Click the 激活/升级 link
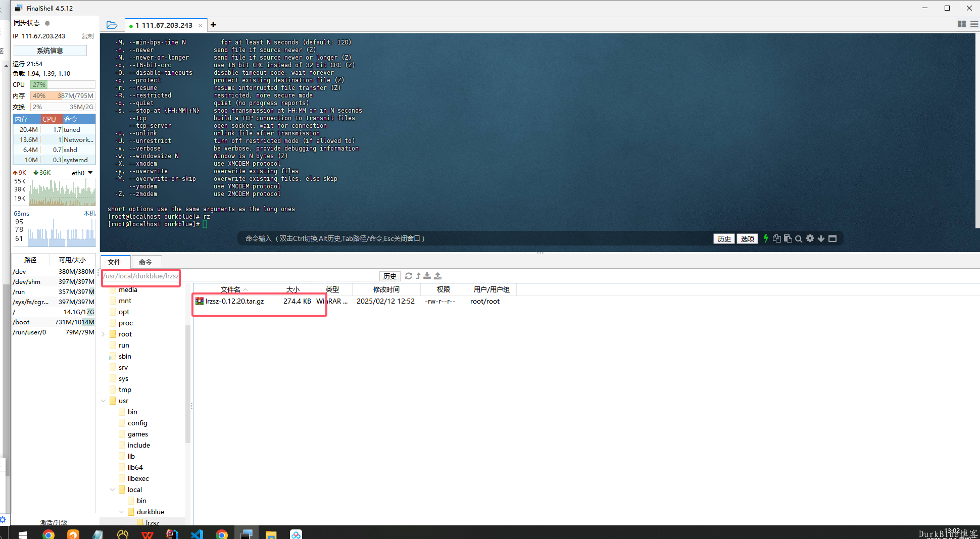 point(54,522)
